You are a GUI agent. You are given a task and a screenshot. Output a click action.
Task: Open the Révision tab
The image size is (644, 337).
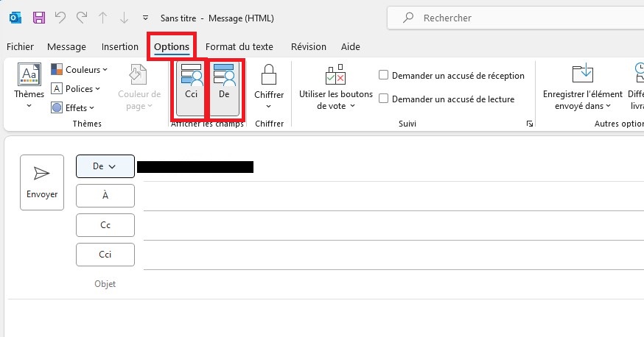(x=309, y=47)
